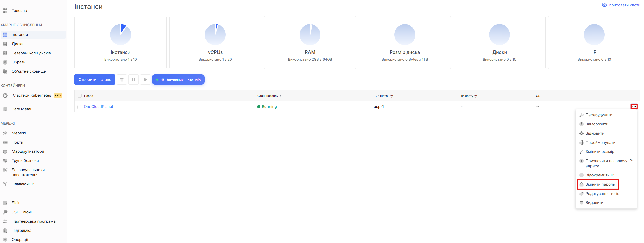The width and height of the screenshot is (644, 243).
Task: Open the 1/1 active instances filter
Action: click(x=178, y=80)
